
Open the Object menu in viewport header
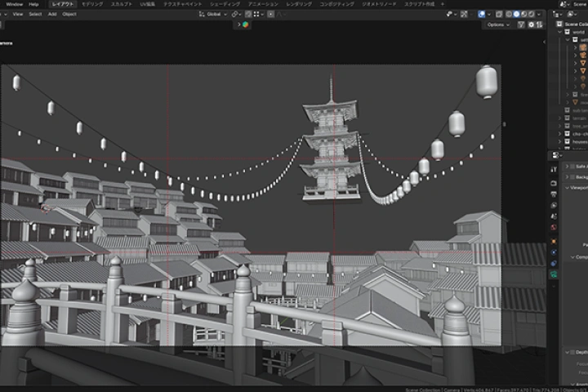point(69,14)
